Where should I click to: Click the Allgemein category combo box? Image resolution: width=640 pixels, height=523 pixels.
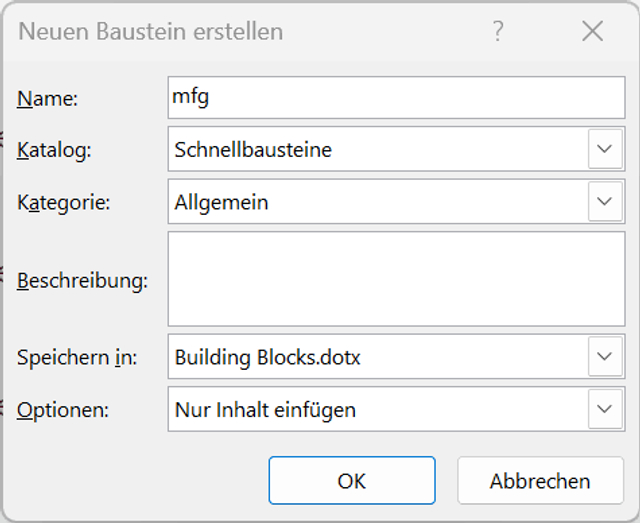(x=396, y=201)
